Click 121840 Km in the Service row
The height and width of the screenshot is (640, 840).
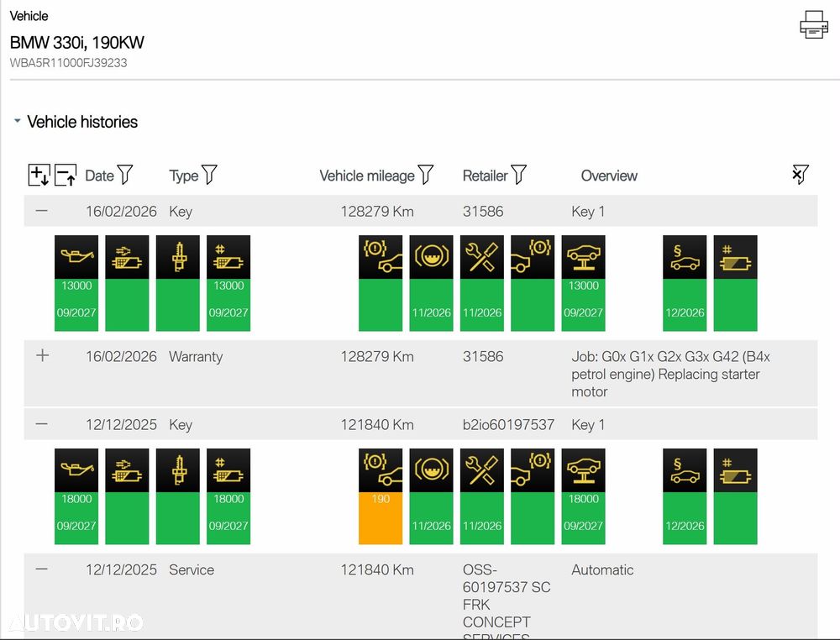point(377,569)
